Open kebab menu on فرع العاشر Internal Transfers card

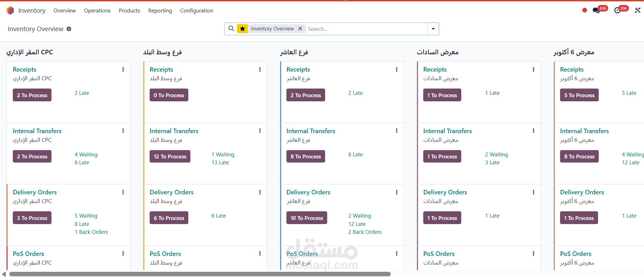tap(397, 131)
